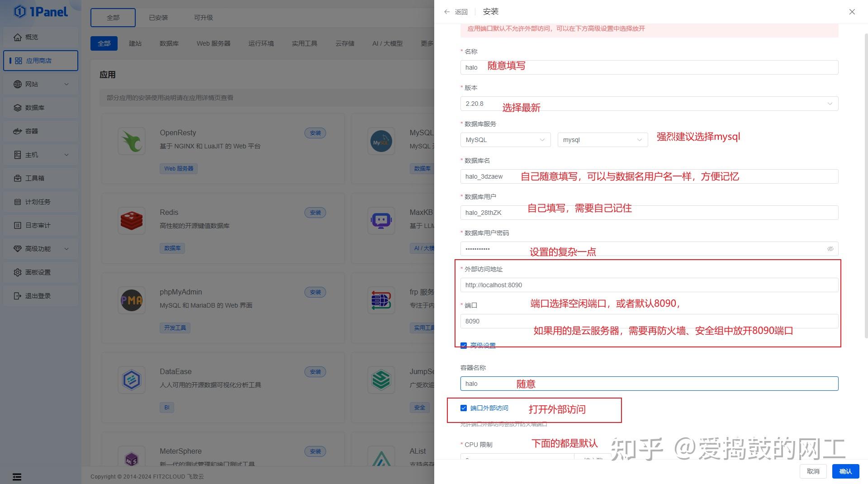Click the 取消 cancel button
Image resolution: width=868 pixels, height=484 pixels.
[x=813, y=471]
